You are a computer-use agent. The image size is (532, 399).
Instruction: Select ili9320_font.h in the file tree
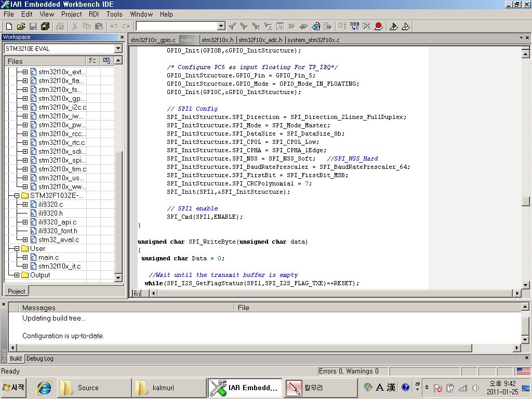pos(58,231)
